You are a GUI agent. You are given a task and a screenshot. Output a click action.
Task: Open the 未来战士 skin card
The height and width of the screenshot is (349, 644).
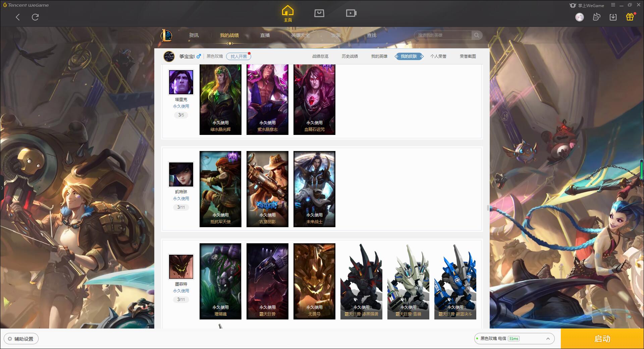314,189
